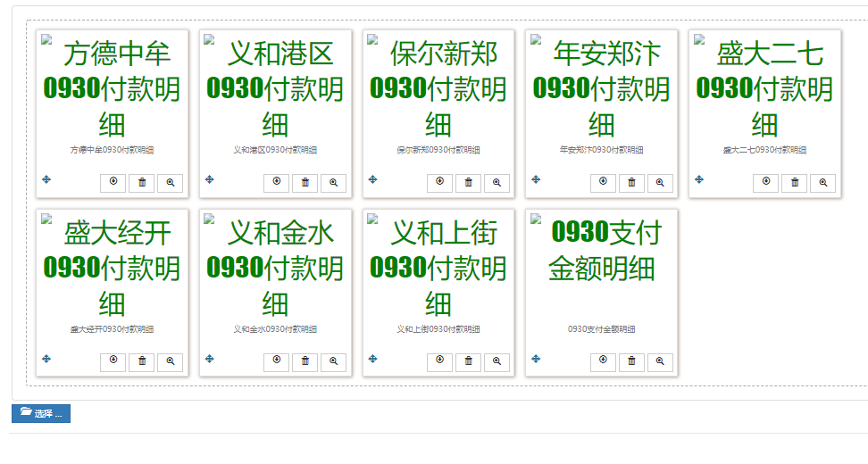
Task: Zoom preview of 义和港区0930付款明细
Action: [334, 183]
